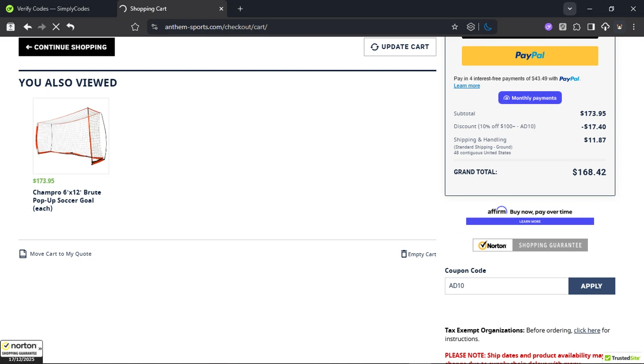Click the layered stack extension icon
Viewport: 644px width, 364px height.
[471, 27]
